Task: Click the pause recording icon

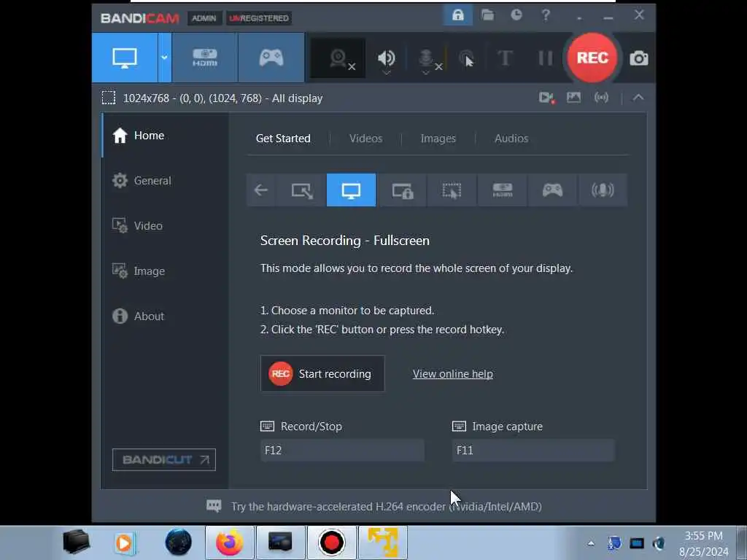Action: point(546,58)
